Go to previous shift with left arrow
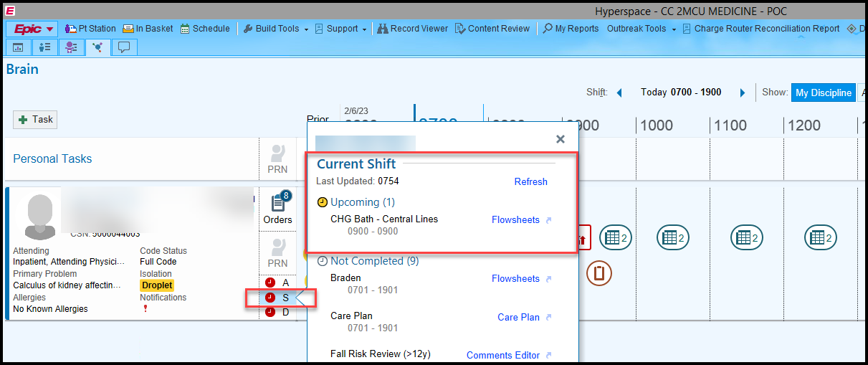 point(619,93)
